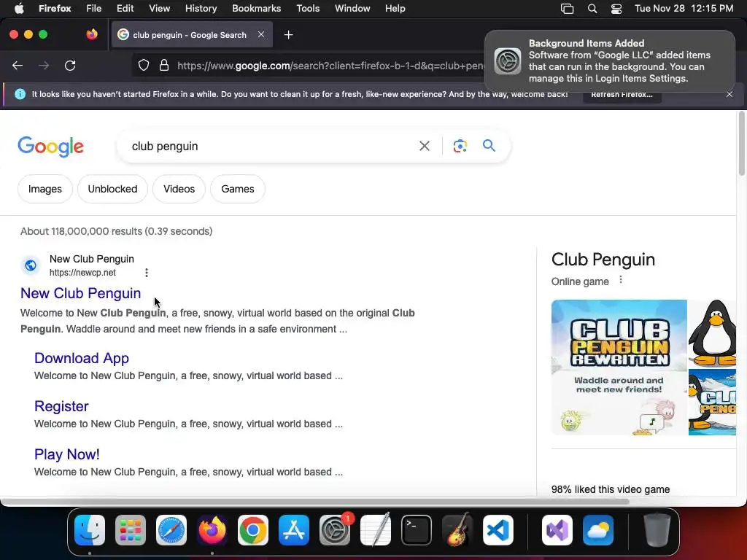This screenshot has width=747, height=560.
Task: Click the Stage Manager windows icon in menu bar
Action: (567, 9)
